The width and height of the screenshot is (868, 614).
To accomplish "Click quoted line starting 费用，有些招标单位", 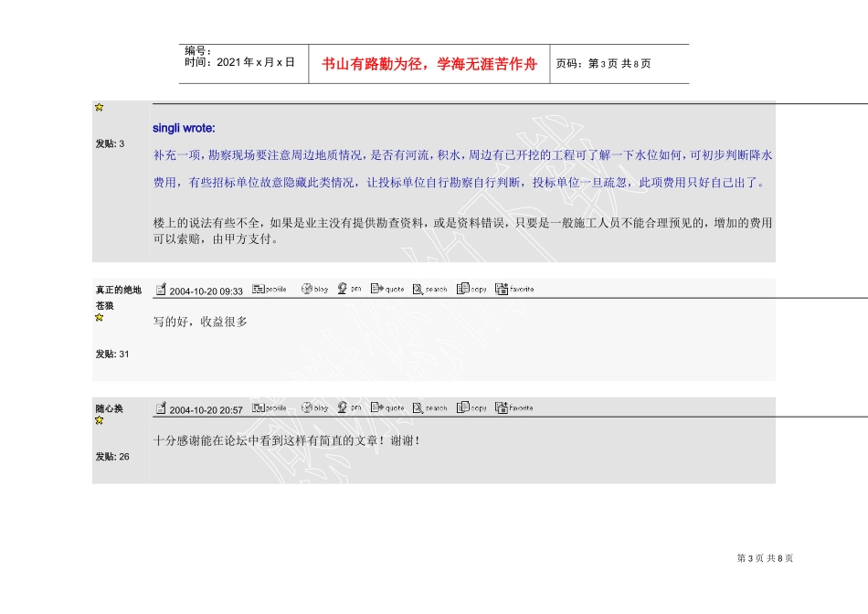I will 460,183.
